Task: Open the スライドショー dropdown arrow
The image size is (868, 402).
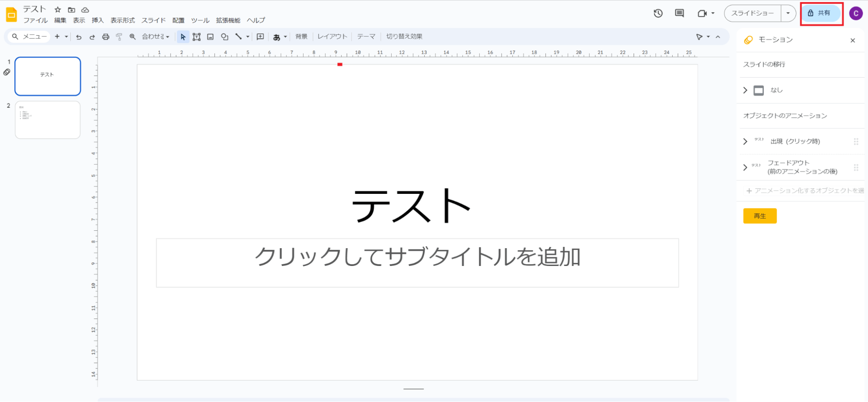Action: coord(788,13)
